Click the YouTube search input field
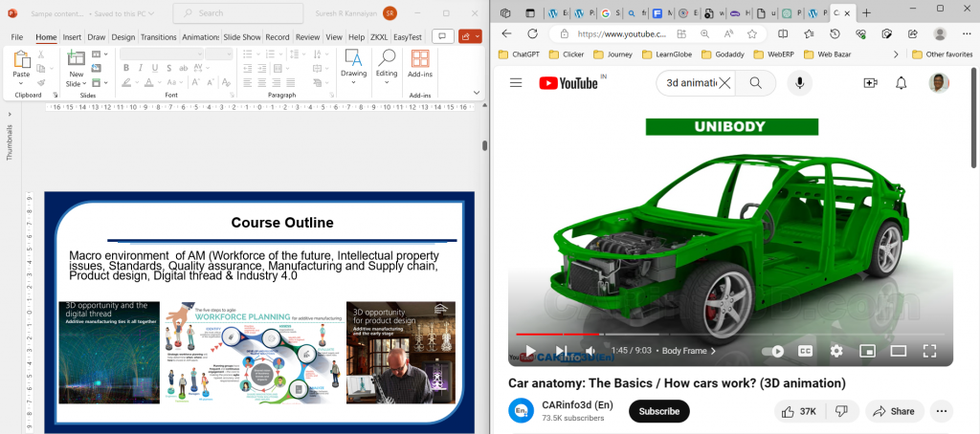The width and height of the screenshot is (980, 434). tap(691, 83)
